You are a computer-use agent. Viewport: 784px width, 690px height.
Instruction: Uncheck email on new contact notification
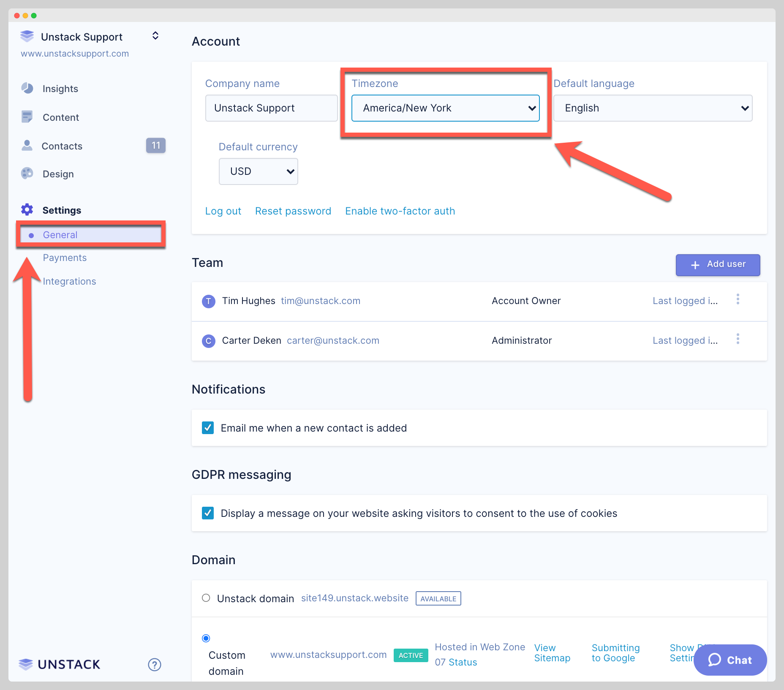pos(208,428)
